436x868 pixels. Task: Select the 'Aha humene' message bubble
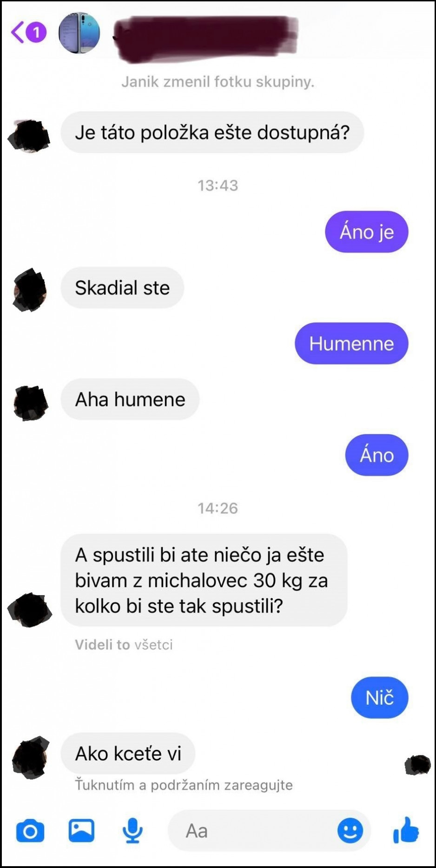click(x=130, y=399)
